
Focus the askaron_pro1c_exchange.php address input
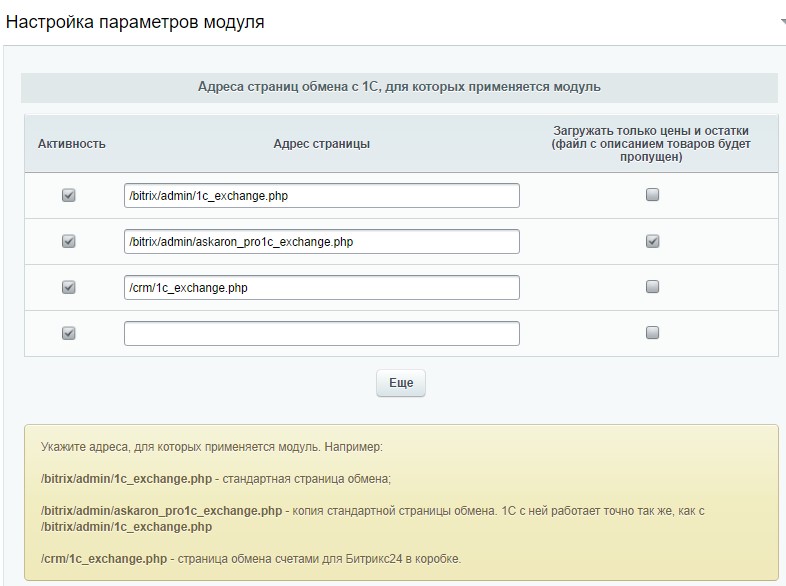[321, 242]
